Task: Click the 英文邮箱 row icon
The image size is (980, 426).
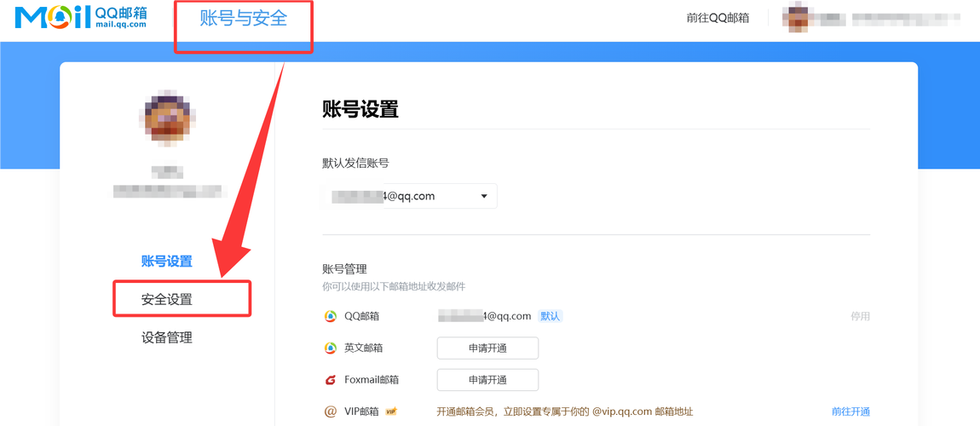Action: pyautogui.click(x=330, y=348)
